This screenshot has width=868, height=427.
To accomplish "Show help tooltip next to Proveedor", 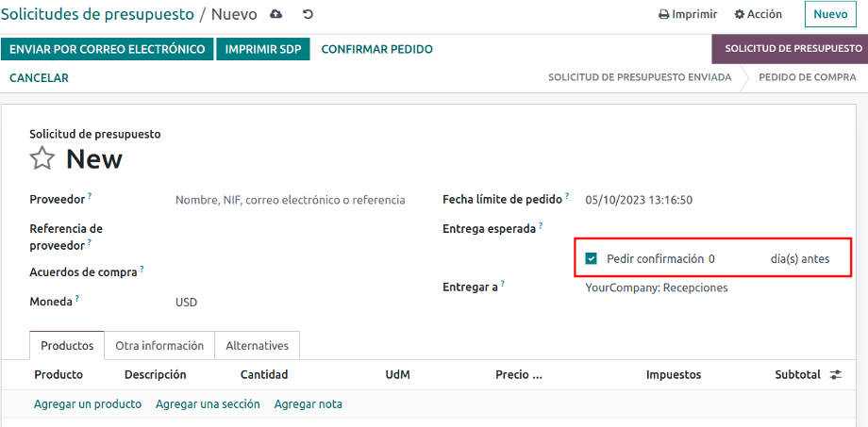I will pos(90,196).
